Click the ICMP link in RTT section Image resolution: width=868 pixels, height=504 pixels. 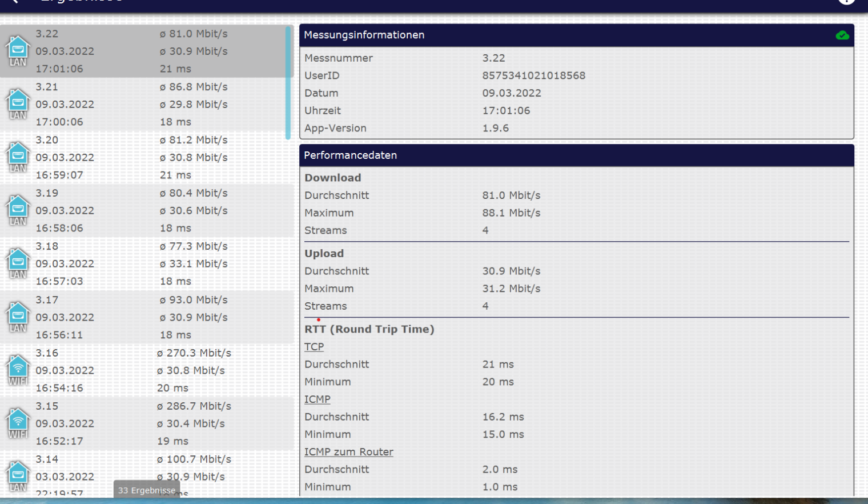pyautogui.click(x=317, y=399)
